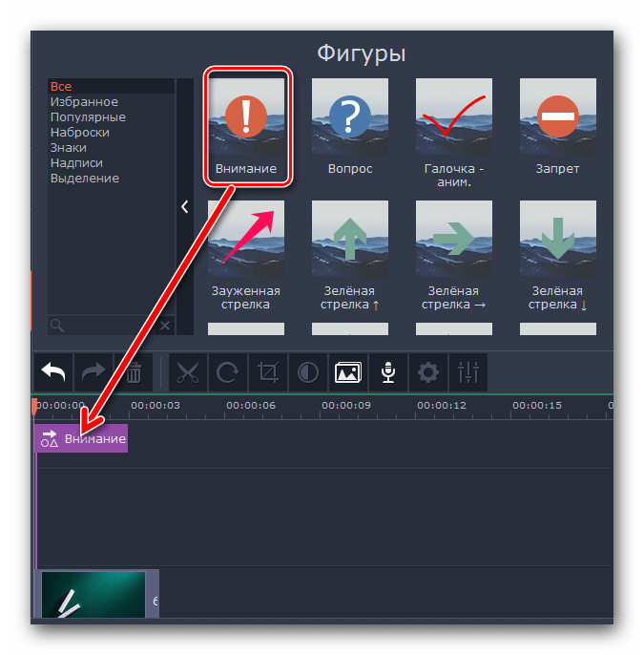Click the microphone record audio icon
This screenshot has width=644, height=655.
(x=388, y=371)
